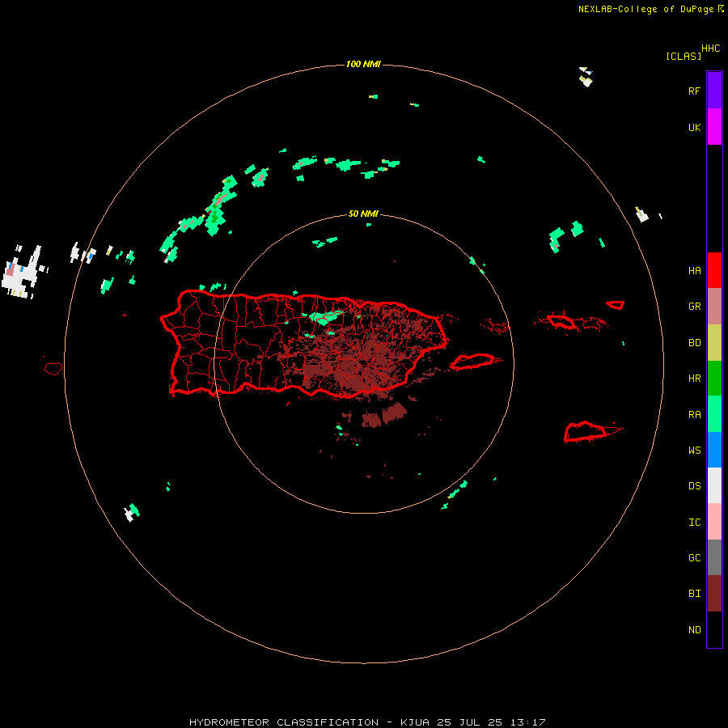Click the ND legend label

pyautogui.click(x=694, y=630)
